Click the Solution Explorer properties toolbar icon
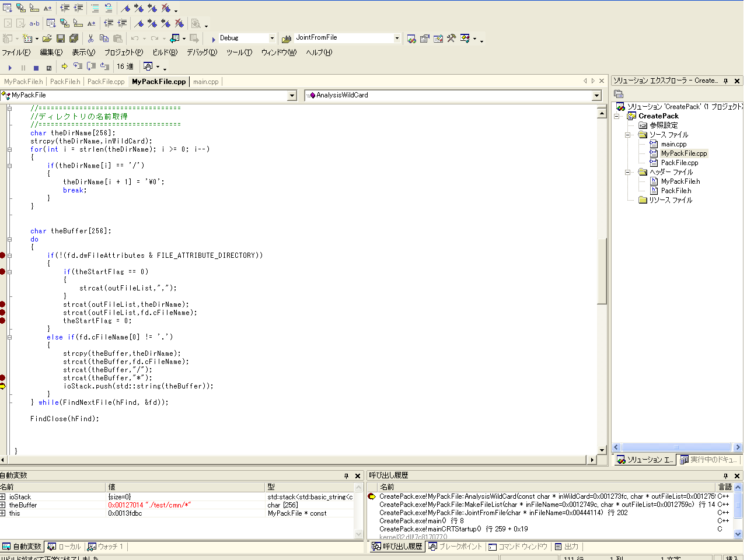Image resolution: width=747 pixels, height=560 pixels. (619, 94)
